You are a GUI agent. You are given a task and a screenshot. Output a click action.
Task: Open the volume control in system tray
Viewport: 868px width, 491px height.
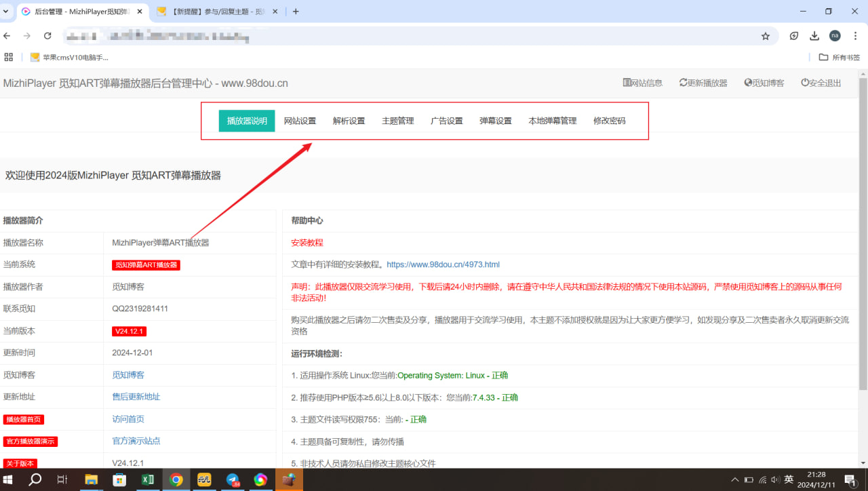[x=776, y=480]
